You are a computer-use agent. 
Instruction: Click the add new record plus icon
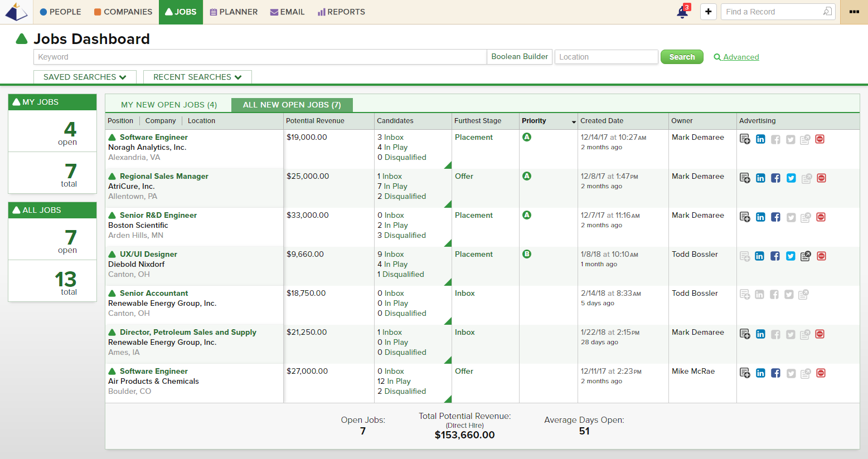(x=708, y=12)
